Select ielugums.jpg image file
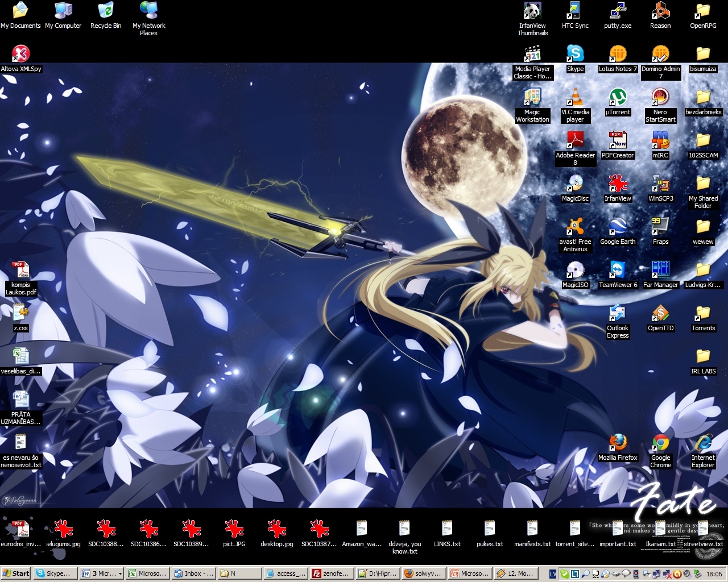The width and height of the screenshot is (728, 582). (x=63, y=534)
